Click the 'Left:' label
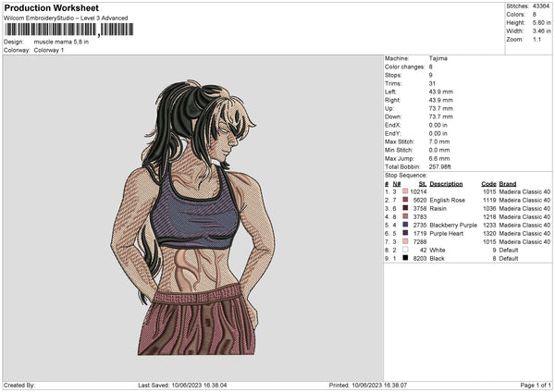The image size is (555, 392). pos(390,92)
